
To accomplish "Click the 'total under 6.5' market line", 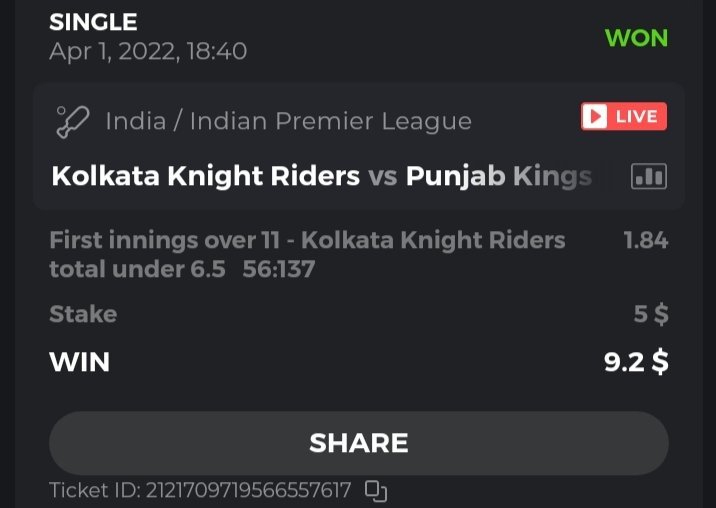I will click(x=137, y=269).
